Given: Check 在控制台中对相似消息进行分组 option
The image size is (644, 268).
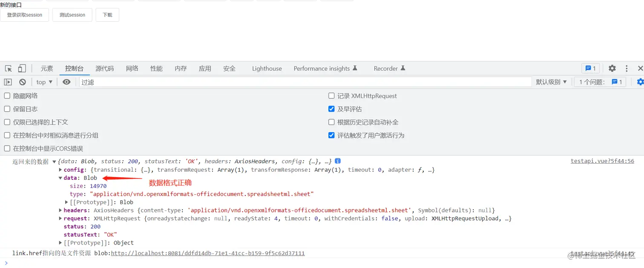Looking at the screenshot, I should [x=7, y=135].
